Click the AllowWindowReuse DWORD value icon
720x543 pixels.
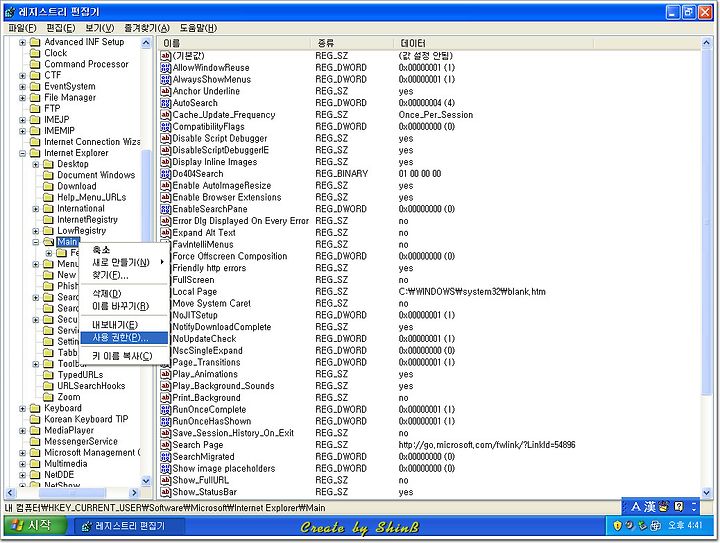click(165, 68)
